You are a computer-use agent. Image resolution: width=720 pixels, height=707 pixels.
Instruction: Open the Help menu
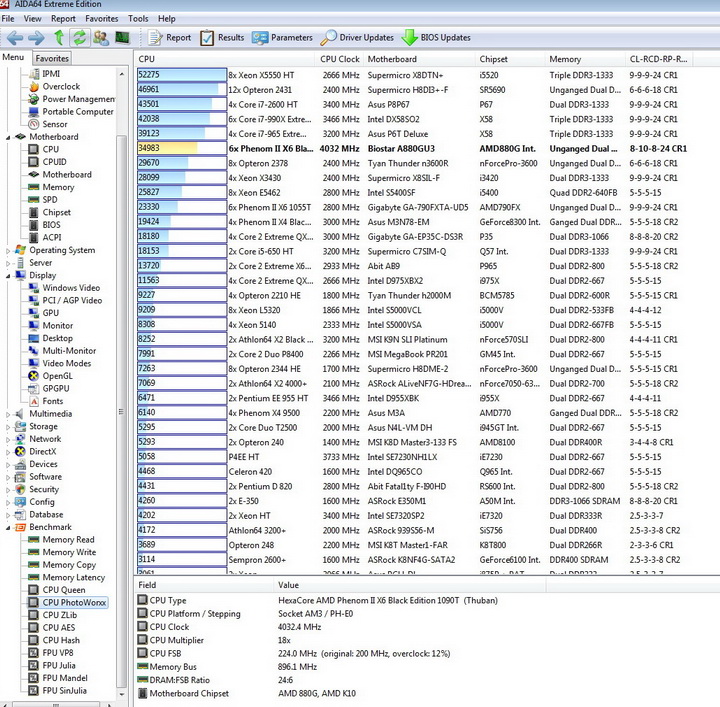pos(167,19)
